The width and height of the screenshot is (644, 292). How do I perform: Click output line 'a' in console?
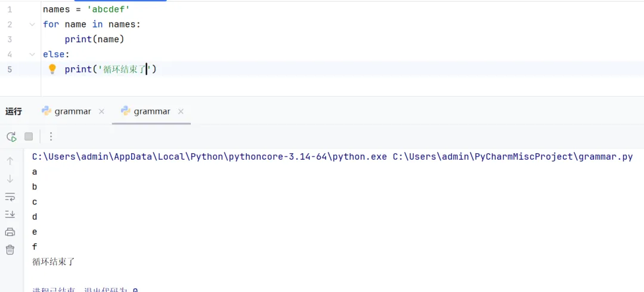point(35,172)
